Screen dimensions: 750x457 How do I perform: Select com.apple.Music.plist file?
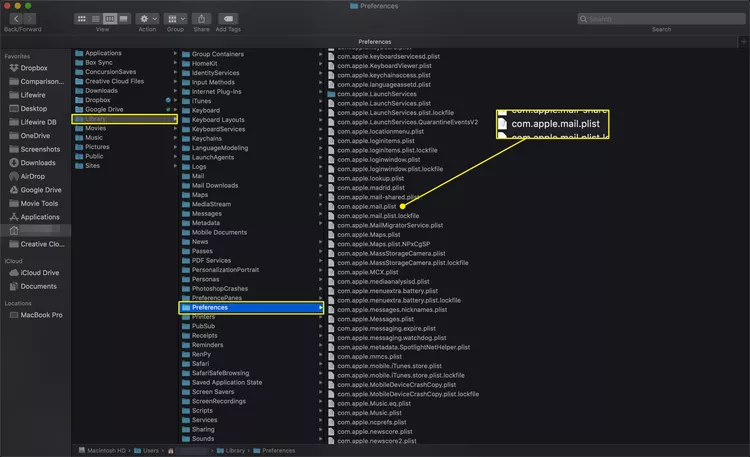369,412
